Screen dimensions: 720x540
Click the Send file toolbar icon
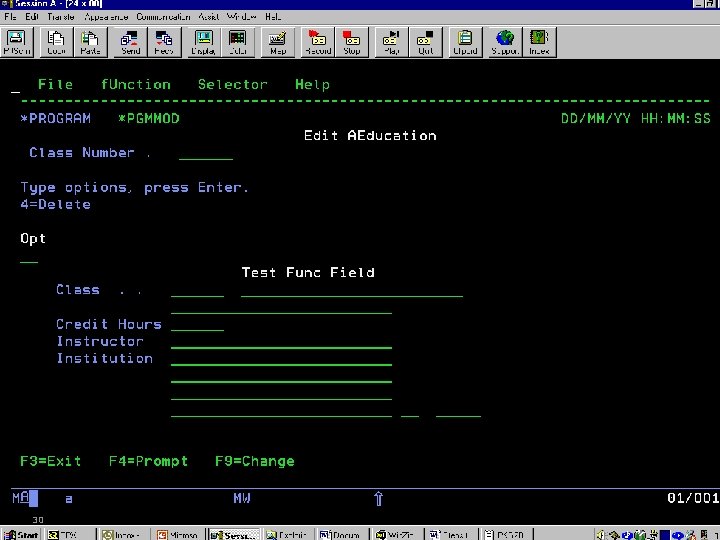click(130, 42)
